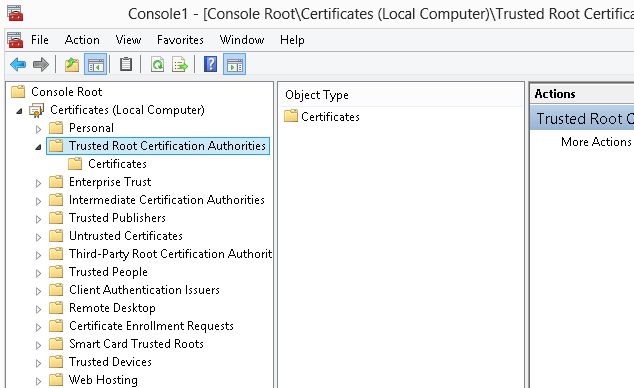Open Help via question mark icon
The image size is (634, 388).
click(x=210, y=64)
